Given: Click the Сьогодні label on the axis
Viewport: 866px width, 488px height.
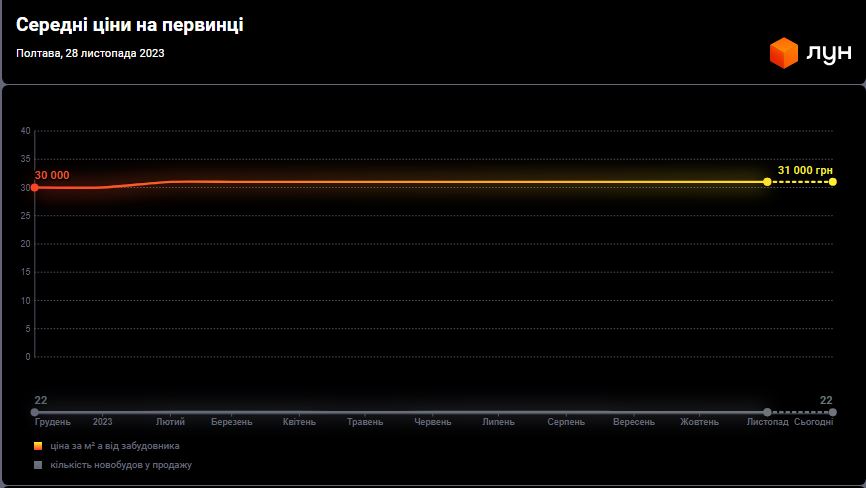Looking at the screenshot, I should (x=813, y=422).
